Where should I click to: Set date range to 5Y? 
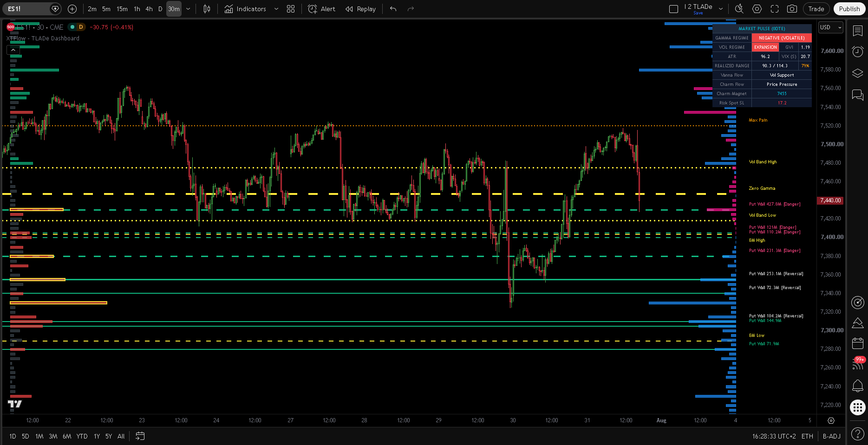[109, 436]
